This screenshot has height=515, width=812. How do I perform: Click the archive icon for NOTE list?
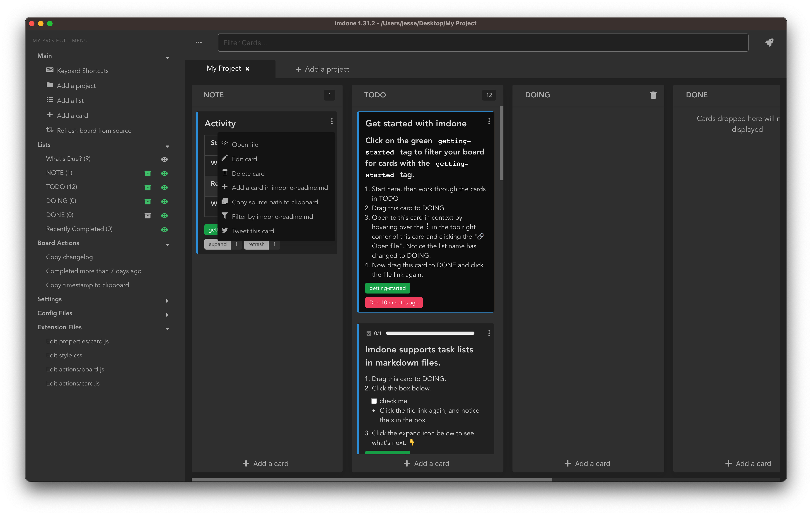pyautogui.click(x=148, y=173)
